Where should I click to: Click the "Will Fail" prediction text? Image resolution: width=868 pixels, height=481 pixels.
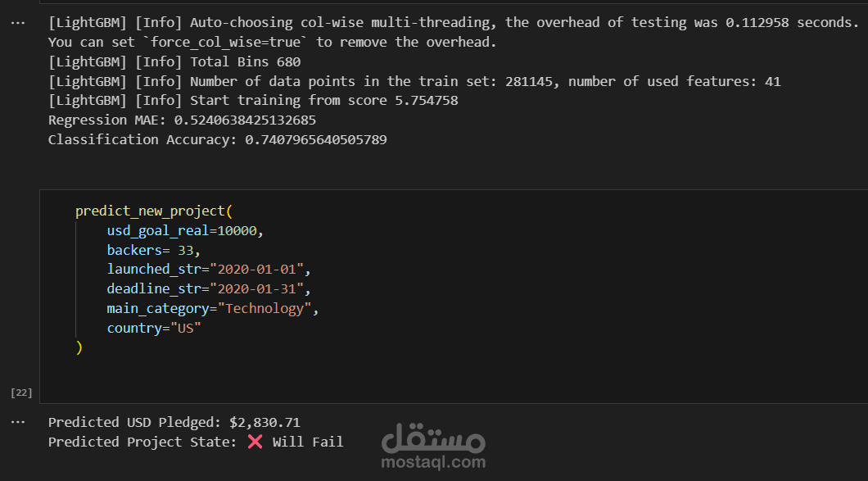(308, 442)
